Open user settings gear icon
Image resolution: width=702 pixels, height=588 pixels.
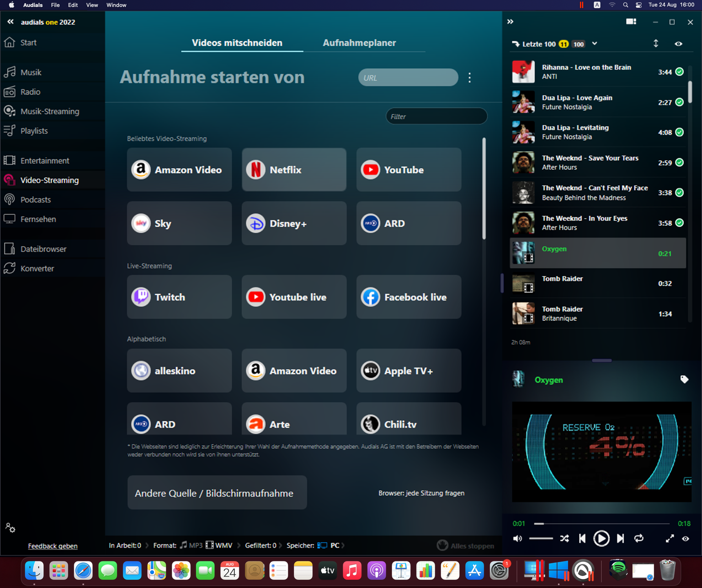(x=11, y=528)
